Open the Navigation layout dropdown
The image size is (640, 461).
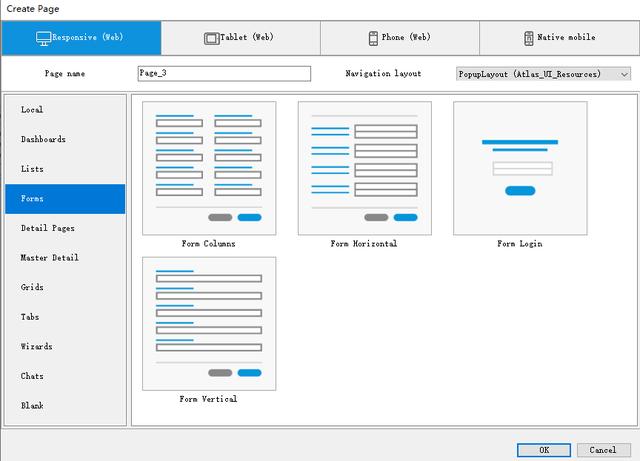(543, 74)
